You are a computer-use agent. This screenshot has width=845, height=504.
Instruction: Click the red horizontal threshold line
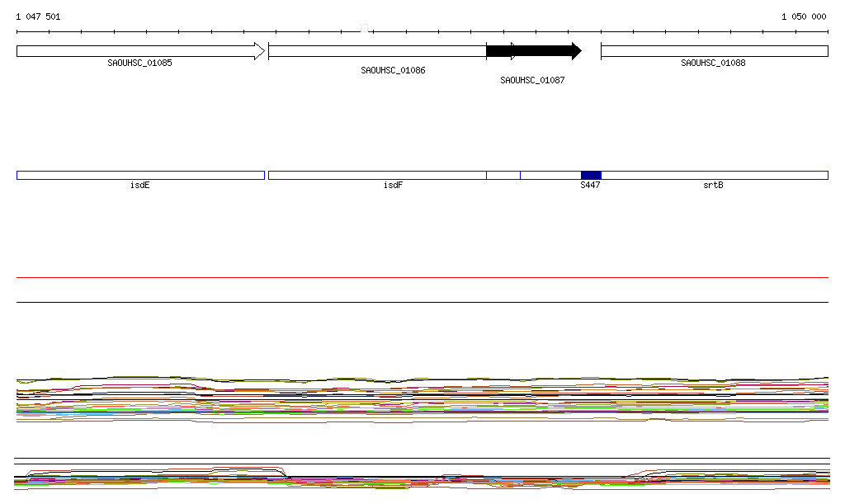coord(422,278)
